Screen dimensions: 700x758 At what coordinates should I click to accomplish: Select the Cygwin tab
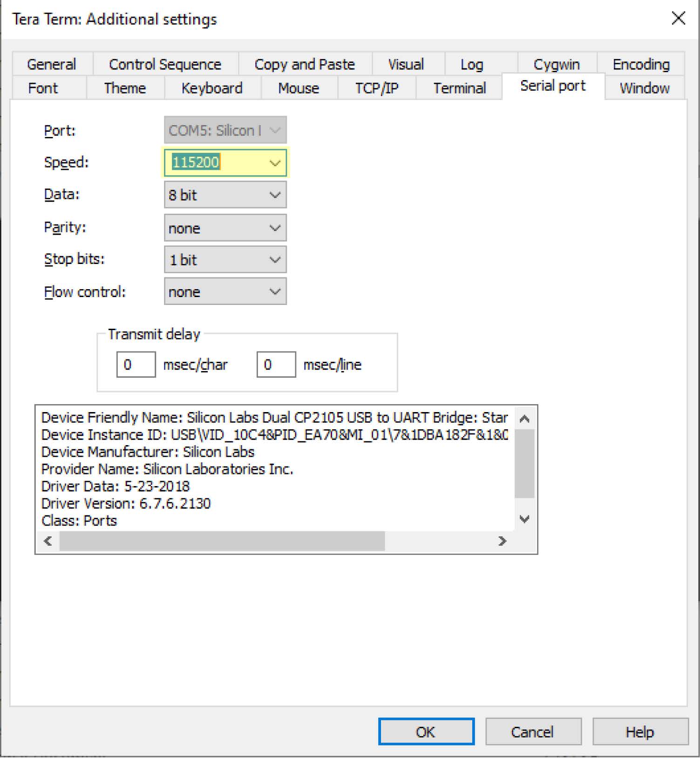pyautogui.click(x=557, y=64)
